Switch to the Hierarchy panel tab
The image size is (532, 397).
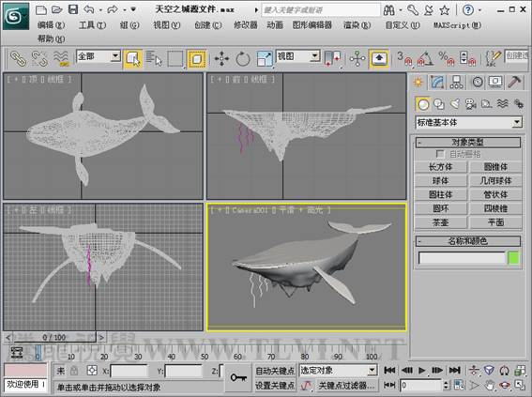[456, 82]
